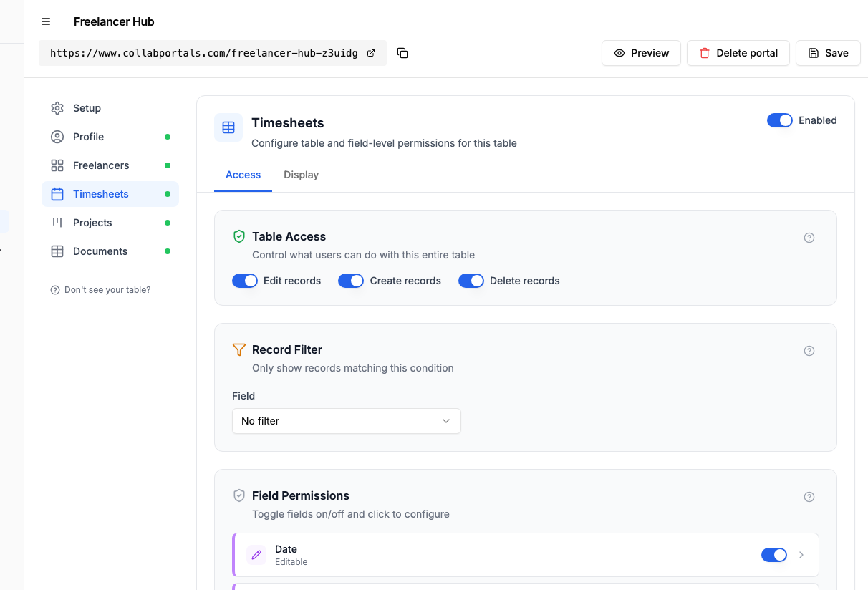Toggle the table Enabled switch

(x=780, y=120)
